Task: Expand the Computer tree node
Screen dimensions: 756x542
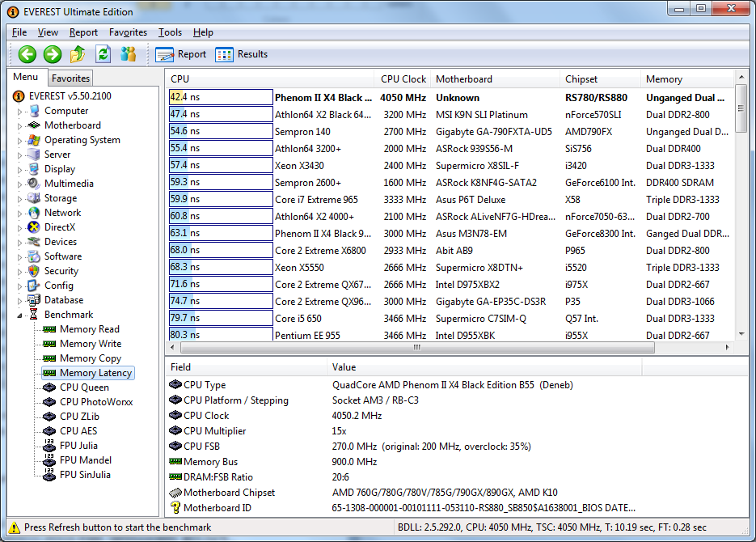Action: 20,112
